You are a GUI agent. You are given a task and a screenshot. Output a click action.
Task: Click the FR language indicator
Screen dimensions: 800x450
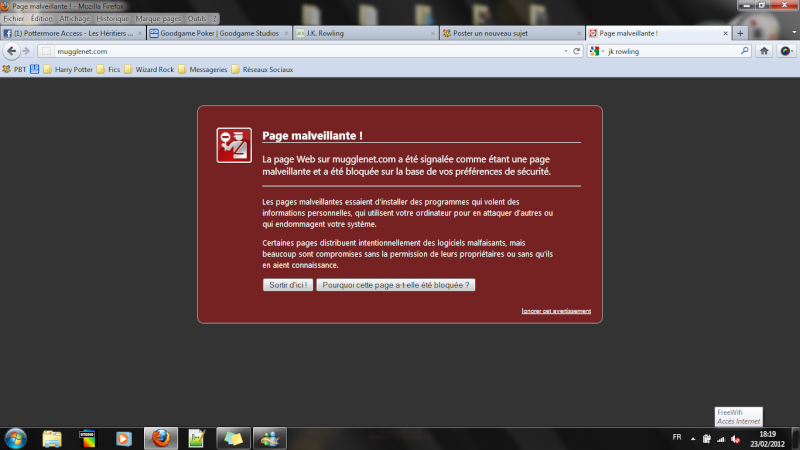coord(677,437)
